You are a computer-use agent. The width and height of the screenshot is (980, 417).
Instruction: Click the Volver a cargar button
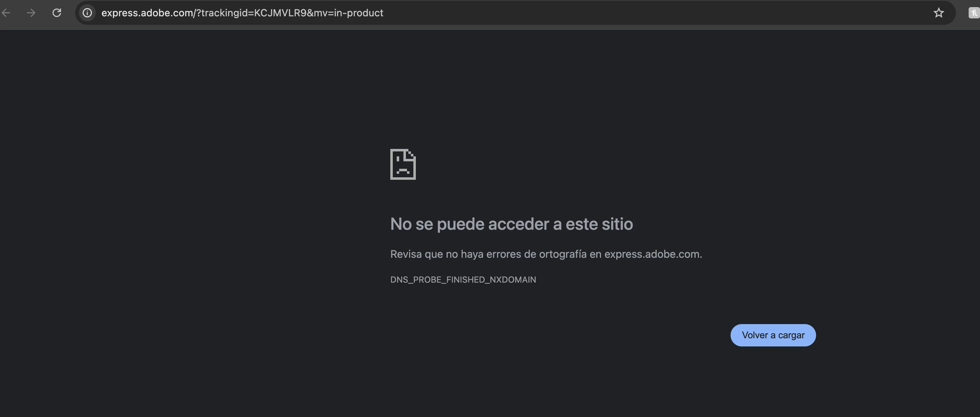pos(773,335)
